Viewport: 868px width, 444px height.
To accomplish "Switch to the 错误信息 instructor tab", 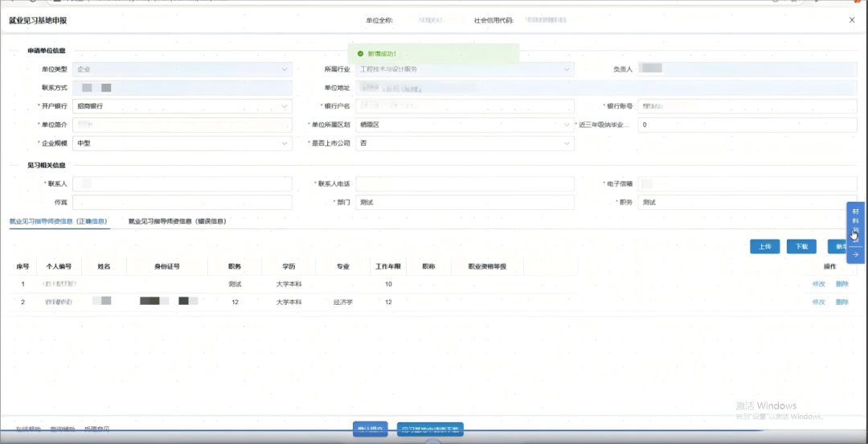I will (x=177, y=221).
